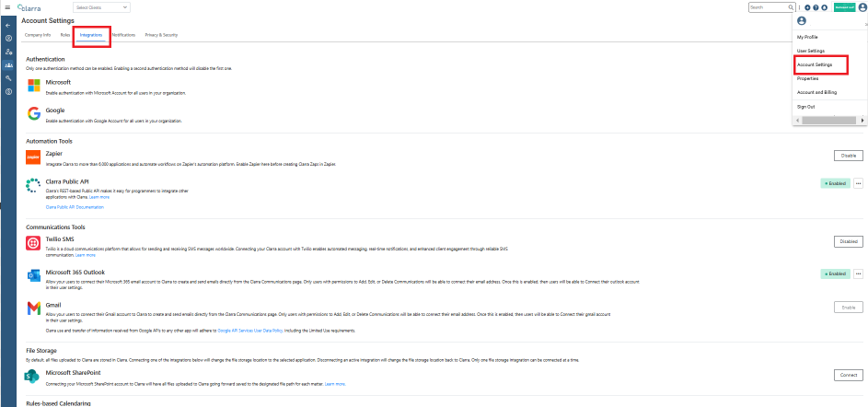Connect Microsoft SharePoint
Image resolution: width=868 pixels, height=407 pixels.
click(848, 376)
